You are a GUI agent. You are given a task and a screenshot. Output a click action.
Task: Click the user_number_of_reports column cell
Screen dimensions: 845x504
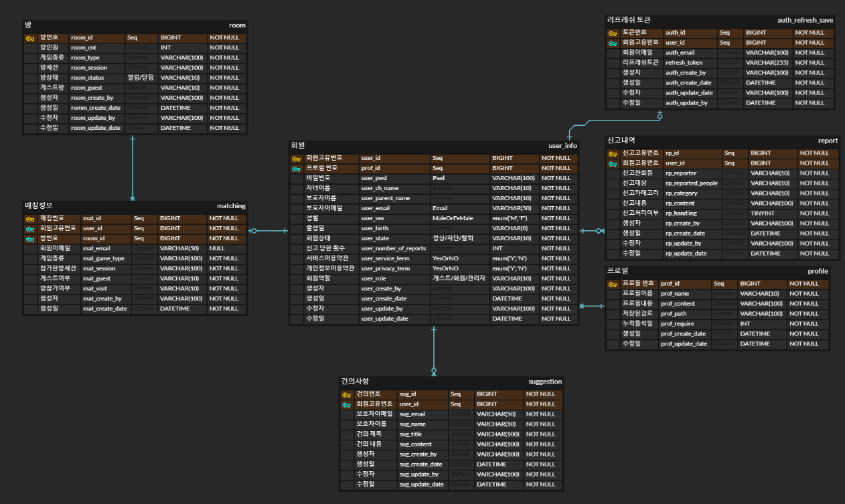394,248
